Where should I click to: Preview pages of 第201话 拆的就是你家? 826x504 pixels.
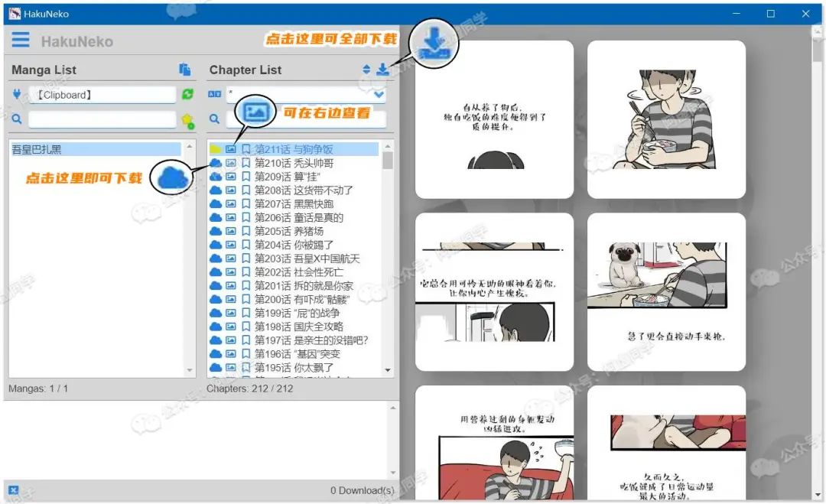pyautogui.click(x=231, y=286)
